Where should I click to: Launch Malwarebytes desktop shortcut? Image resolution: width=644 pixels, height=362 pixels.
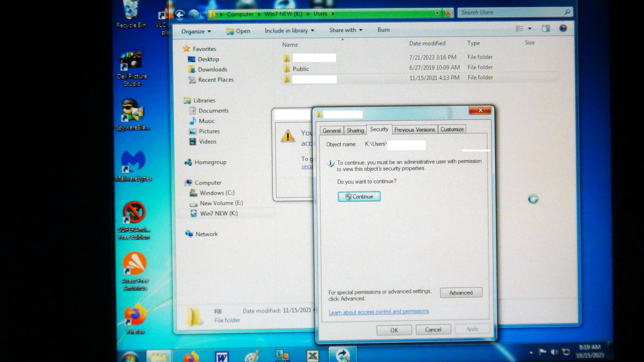(133, 166)
